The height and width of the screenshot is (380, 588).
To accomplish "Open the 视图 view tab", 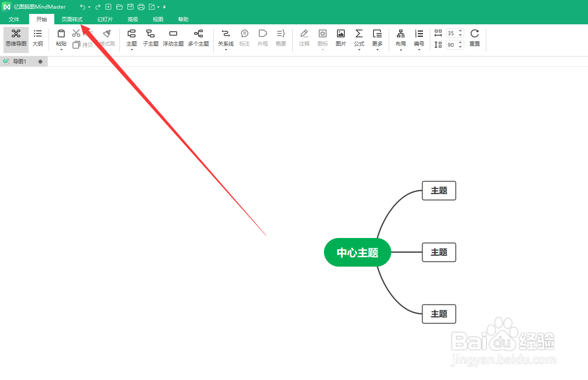I will pos(158,20).
